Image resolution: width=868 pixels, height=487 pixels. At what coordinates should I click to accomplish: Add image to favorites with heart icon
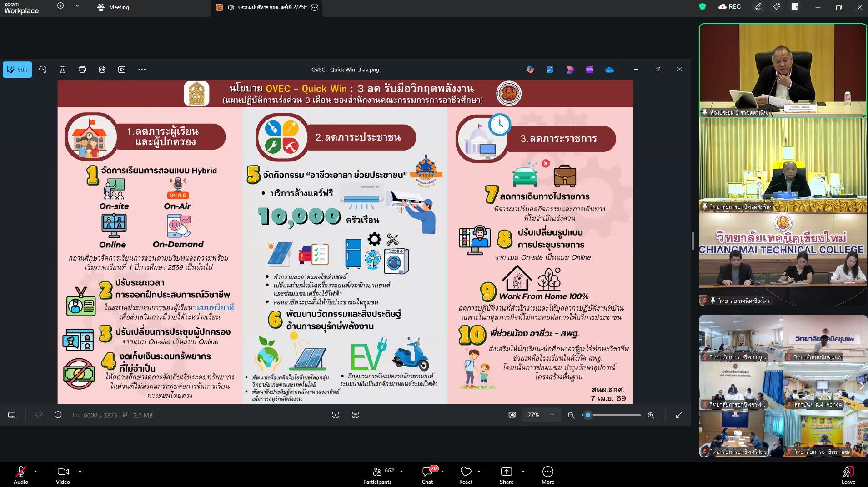[39, 415]
